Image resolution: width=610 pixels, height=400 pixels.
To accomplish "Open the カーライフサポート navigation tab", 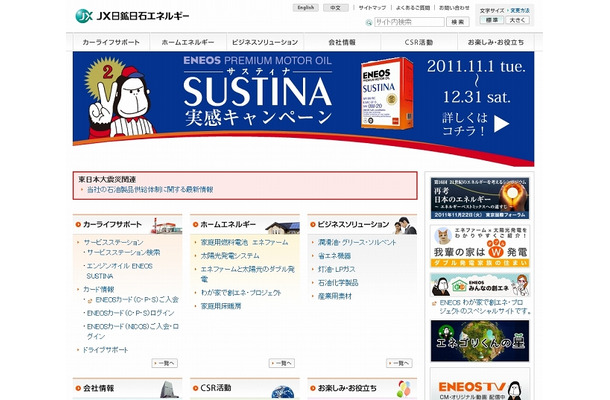I will point(111,42).
